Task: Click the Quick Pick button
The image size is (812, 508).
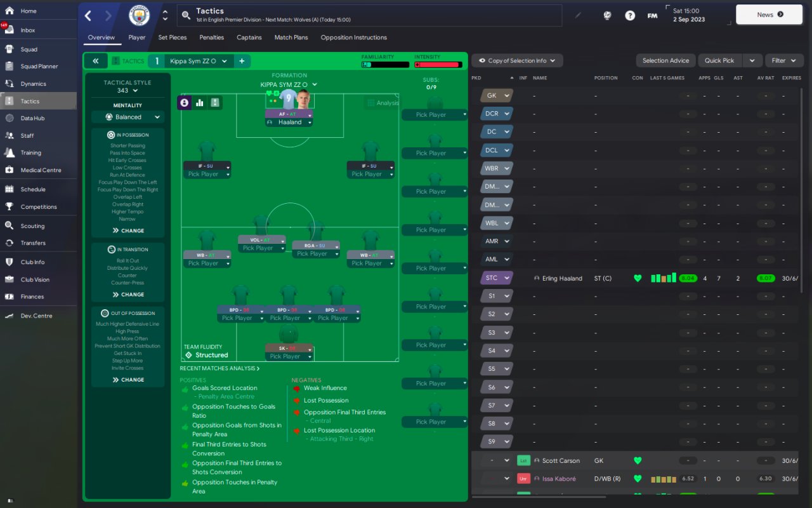Action: pos(719,60)
